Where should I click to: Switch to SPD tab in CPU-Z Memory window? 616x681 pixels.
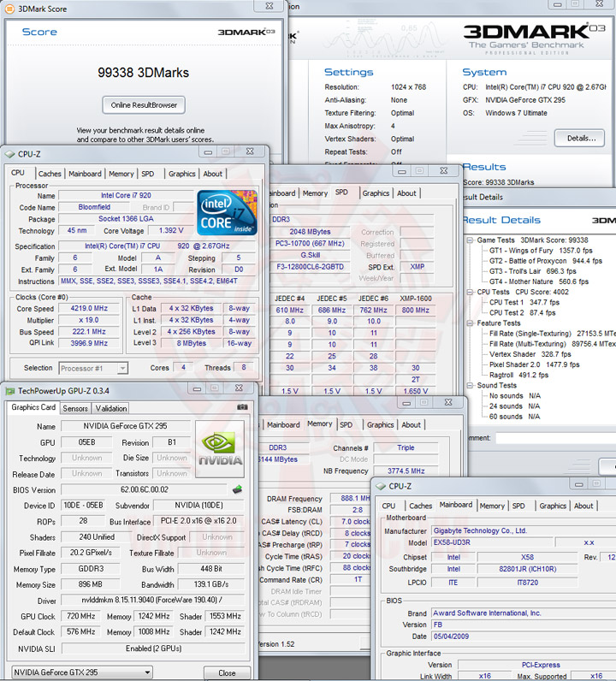pyautogui.click(x=346, y=425)
